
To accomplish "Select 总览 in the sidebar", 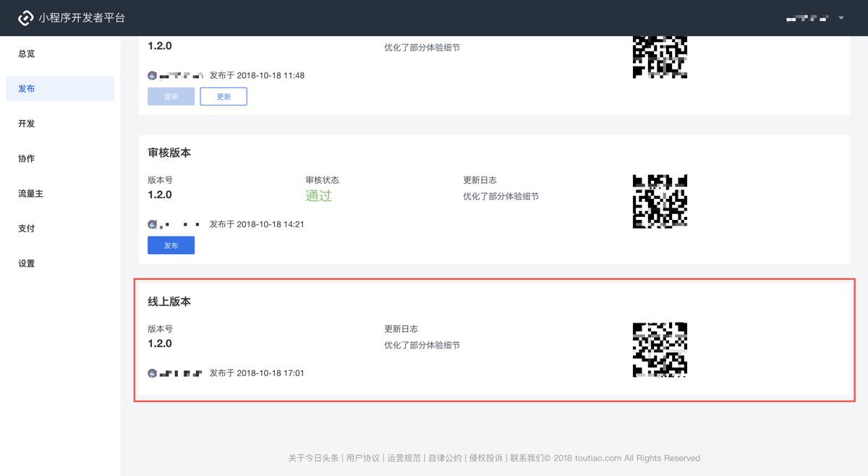I will point(26,53).
